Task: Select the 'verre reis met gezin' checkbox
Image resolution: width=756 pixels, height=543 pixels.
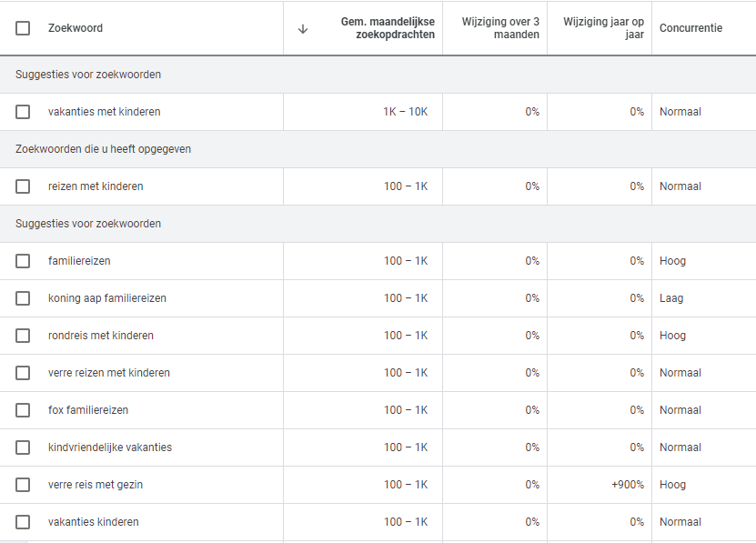Action: [x=23, y=485]
